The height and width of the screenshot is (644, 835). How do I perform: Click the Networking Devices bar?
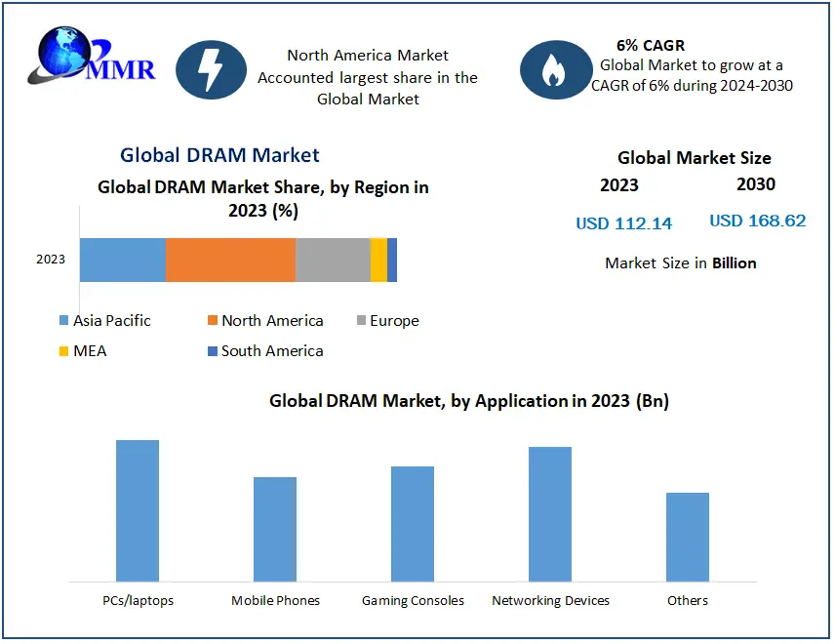[550, 514]
